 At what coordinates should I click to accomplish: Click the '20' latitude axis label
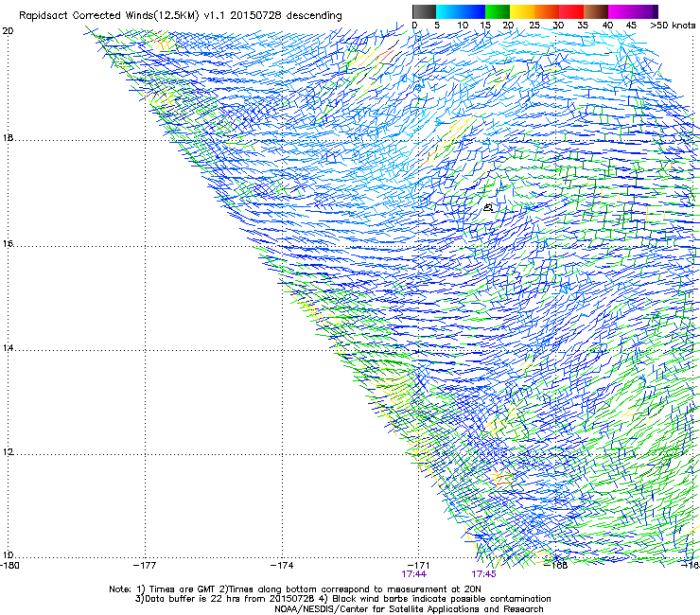(x=8, y=31)
